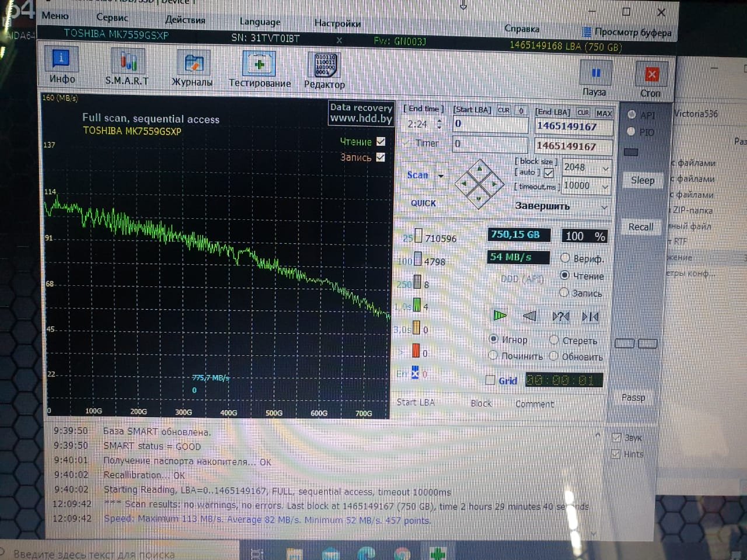Screen dimensions: 747x560
Task: Click the CUR button beside Start LBA
Action: 504,110
